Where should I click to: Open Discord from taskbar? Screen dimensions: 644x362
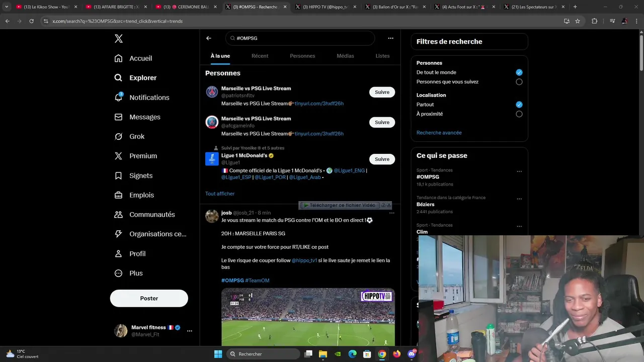[412, 354]
